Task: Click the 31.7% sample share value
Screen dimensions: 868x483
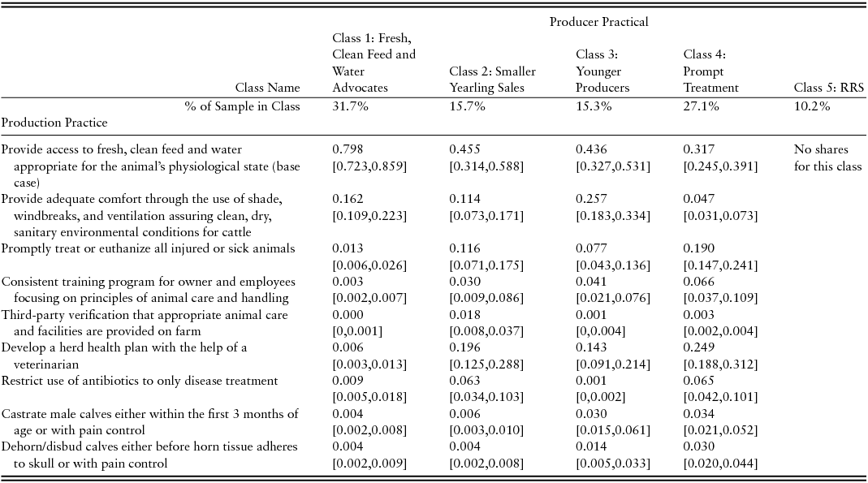Action: (x=348, y=106)
